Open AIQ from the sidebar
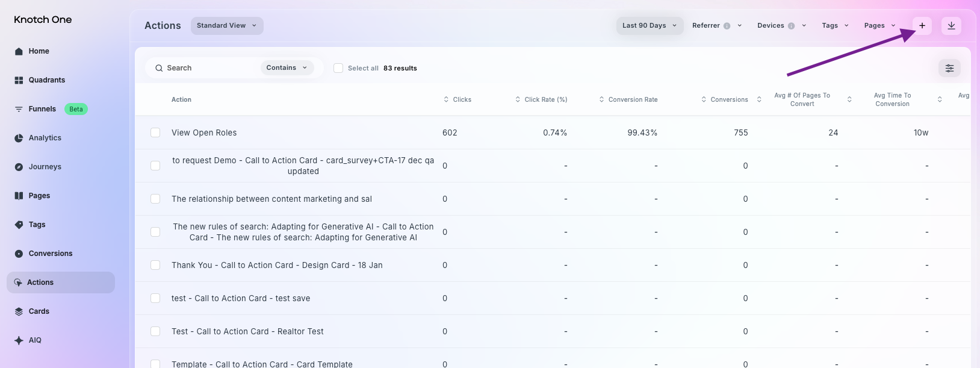The image size is (980, 368). point(35,340)
